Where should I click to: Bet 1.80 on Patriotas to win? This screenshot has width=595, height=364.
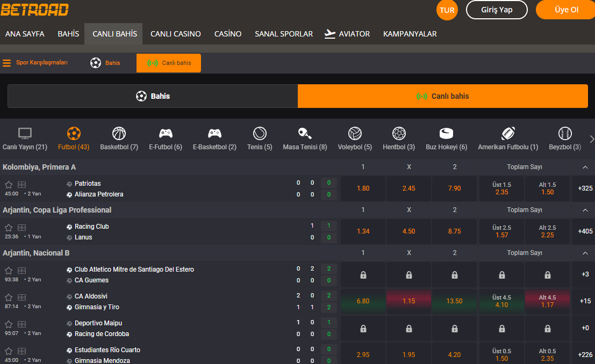(x=363, y=188)
